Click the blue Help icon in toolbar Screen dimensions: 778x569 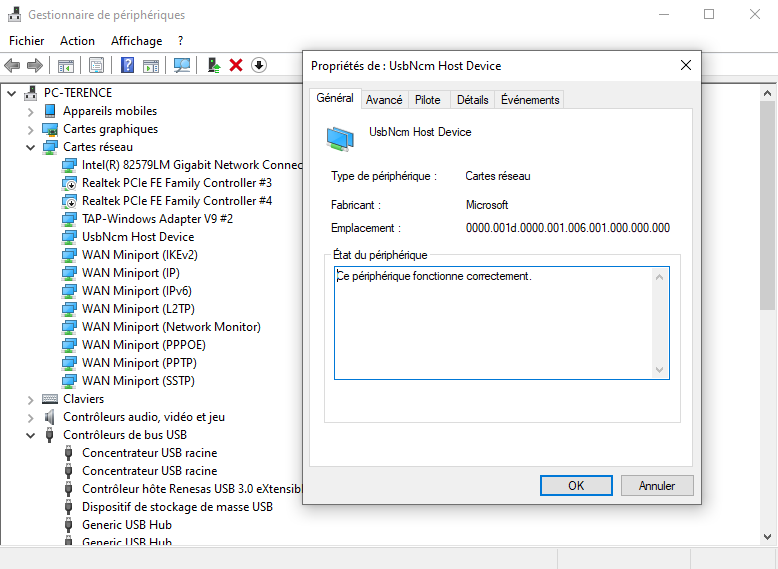[x=127, y=65]
